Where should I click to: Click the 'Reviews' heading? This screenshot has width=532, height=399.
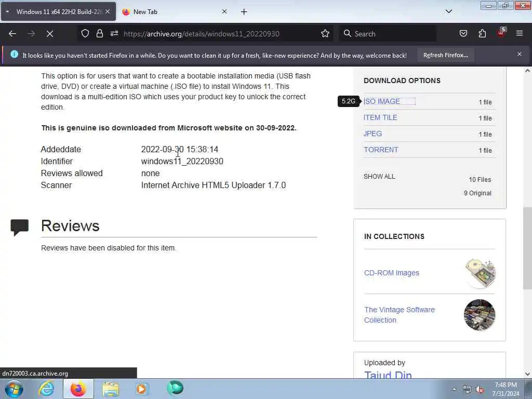[x=70, y=225]
